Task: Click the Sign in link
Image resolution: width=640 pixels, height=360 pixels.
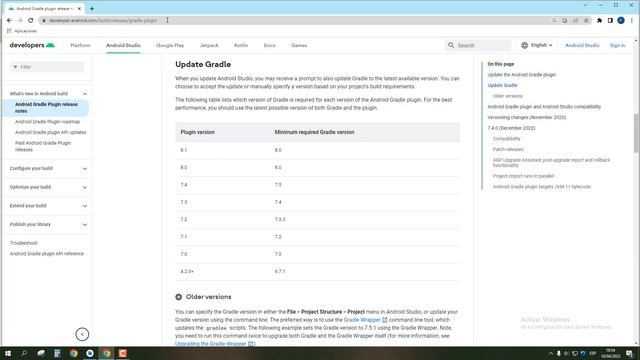Action: click(x=618, y=45)
